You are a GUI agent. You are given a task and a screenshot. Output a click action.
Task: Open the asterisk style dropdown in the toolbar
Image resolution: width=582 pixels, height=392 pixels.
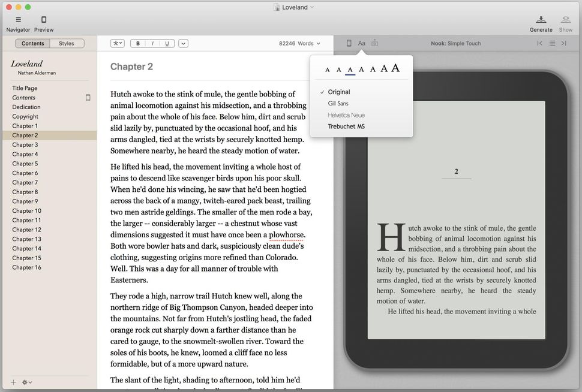(118, 43)
